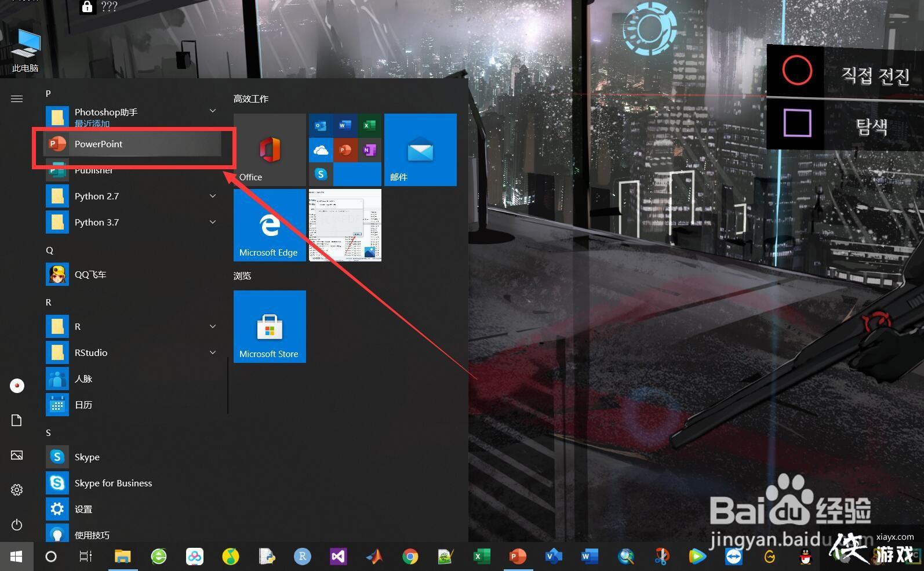This screenshot has width=924, height=571.
Task: Open Visual Studio from the taskbar
Action: 338,557
